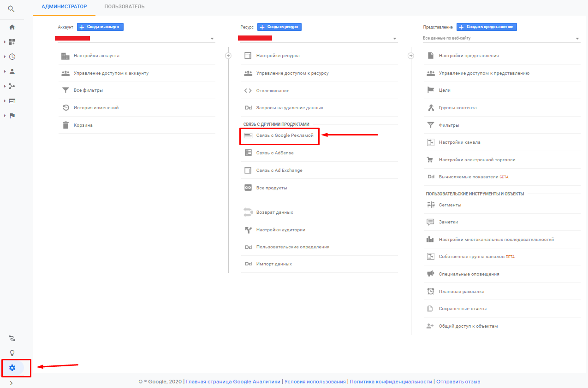The image size is (588, 388).
Task: Open Связь с Google Рекламой
Action: click(285, 135)
